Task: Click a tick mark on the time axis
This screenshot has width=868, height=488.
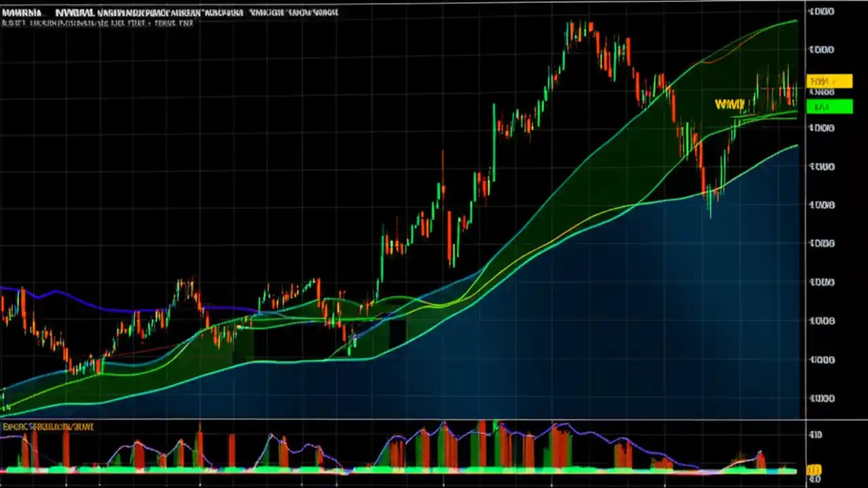Action: point(337,483)
